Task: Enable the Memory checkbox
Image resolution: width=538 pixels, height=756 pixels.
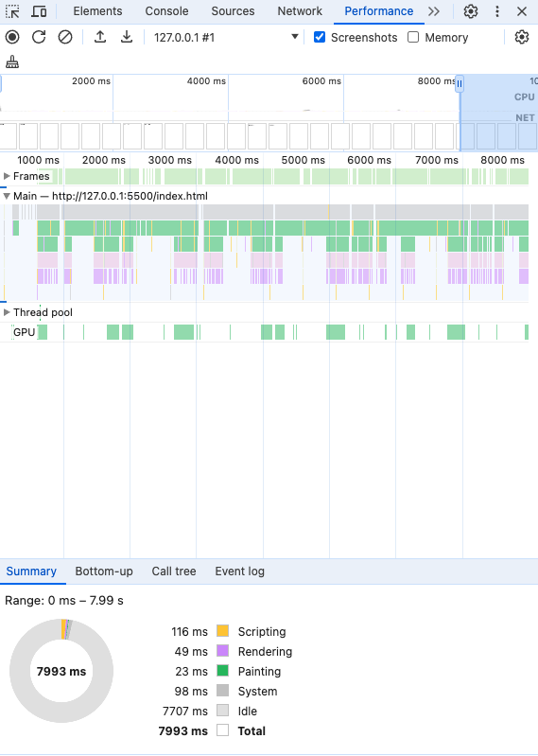Action: click(x=413, y=37)
